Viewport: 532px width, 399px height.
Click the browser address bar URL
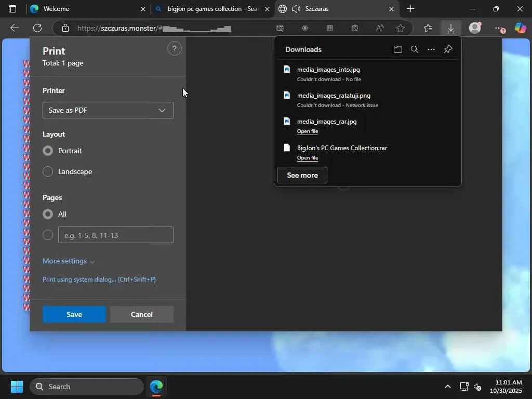point(154,28)
